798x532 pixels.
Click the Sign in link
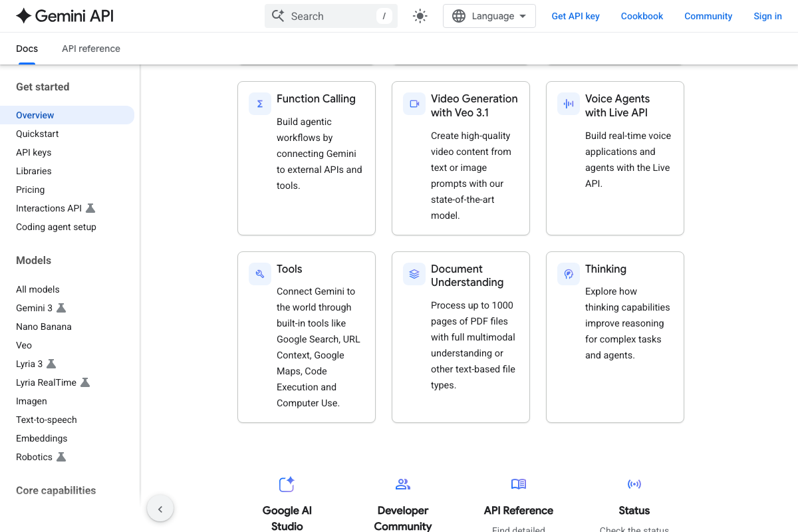click(767, 16)
